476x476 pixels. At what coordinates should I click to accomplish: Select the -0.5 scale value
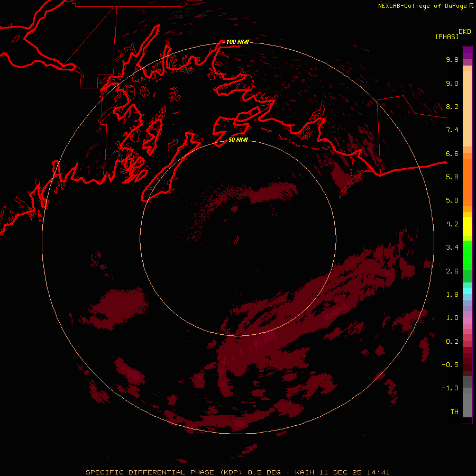[x=450, y=365]
